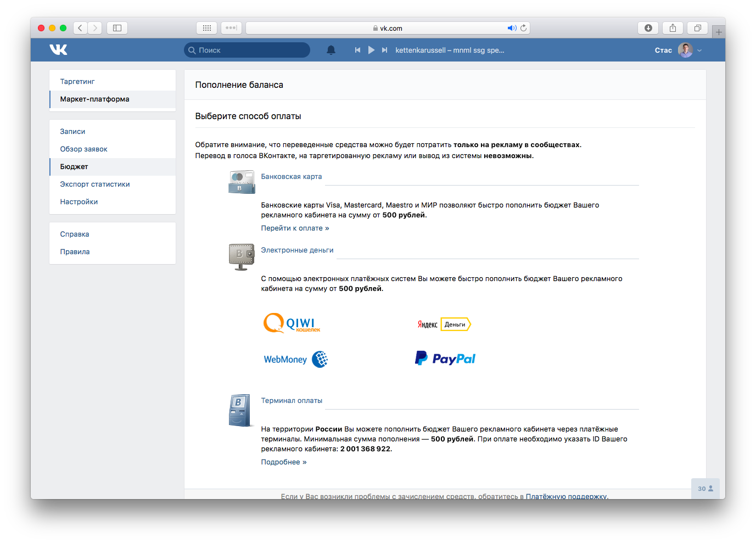Choose QIWI Кошелек payment
The width and height of the screenshot is (756, 543).
[x=292, y=323]
